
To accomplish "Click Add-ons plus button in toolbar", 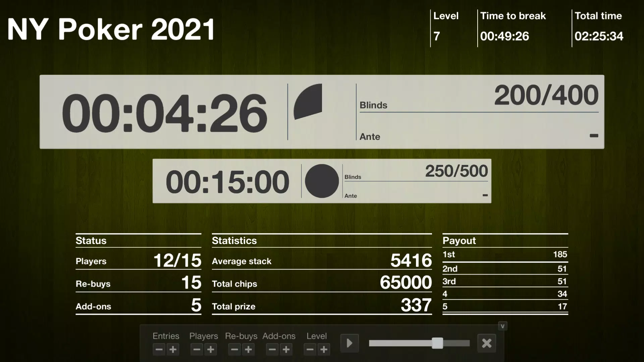I will [x=286, y=349].
